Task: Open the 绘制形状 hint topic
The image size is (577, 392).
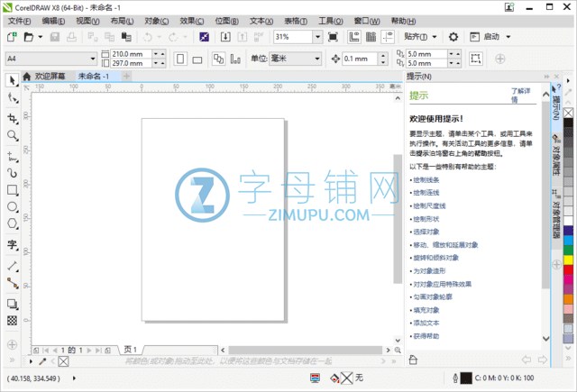Action: [426, 219]
